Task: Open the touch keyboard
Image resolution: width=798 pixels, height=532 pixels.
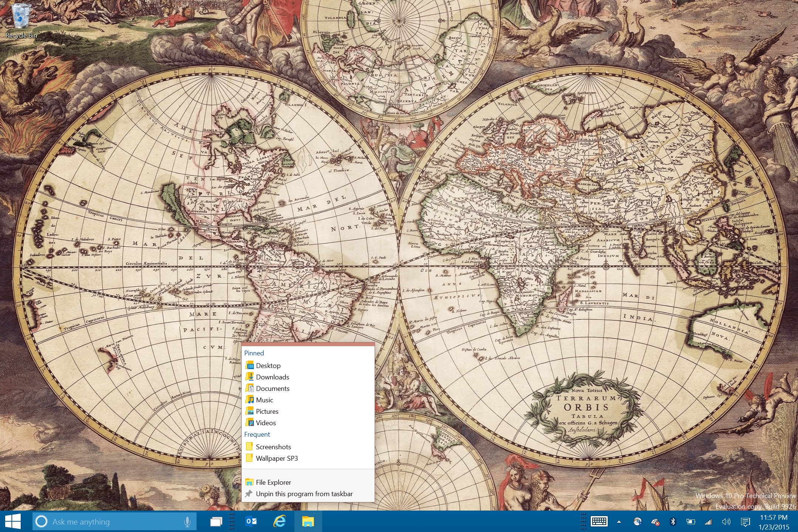Action: pyautogui.click(x=599, y=522)
